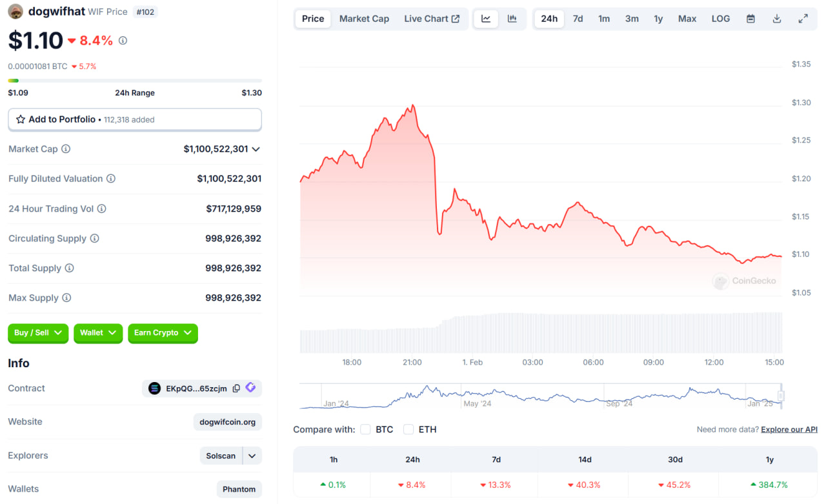The width and height of the screenshot is (826, 504).
Task: Click the Solana chain icon in contract
Action: tap(154, 388)
